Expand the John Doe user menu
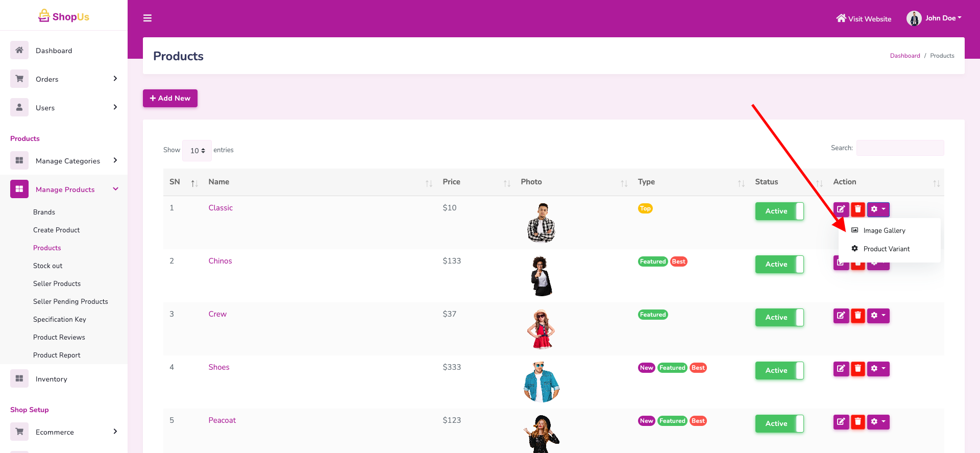 click(x=935, y=18)
